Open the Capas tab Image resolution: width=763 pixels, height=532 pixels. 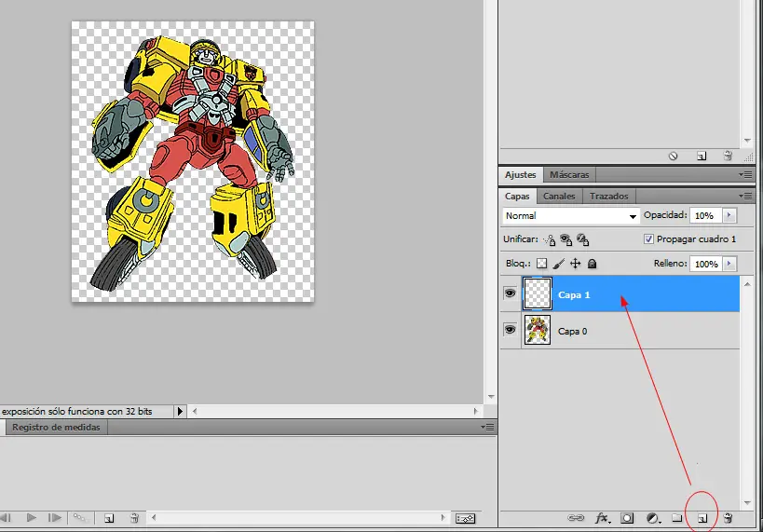pyautogui.click(x=517, y=197)
